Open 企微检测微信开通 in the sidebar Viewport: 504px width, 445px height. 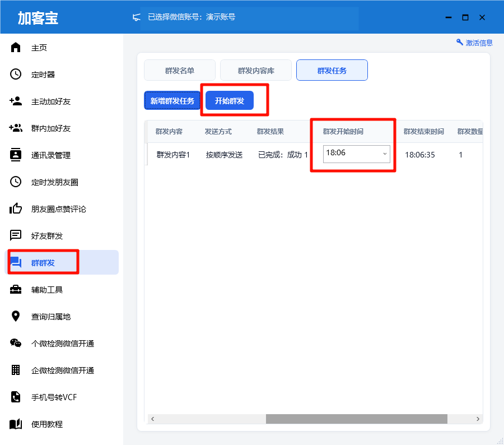(x=63, y=370)
